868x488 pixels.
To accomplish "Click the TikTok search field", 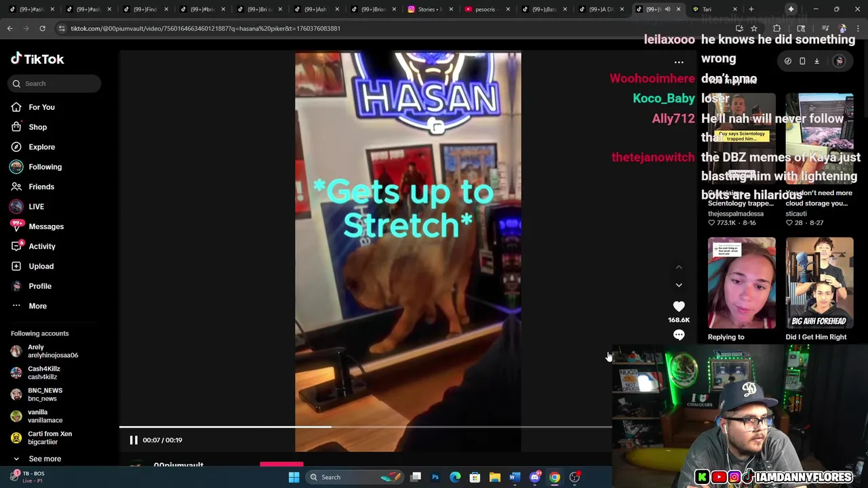I will click(56, 83).
